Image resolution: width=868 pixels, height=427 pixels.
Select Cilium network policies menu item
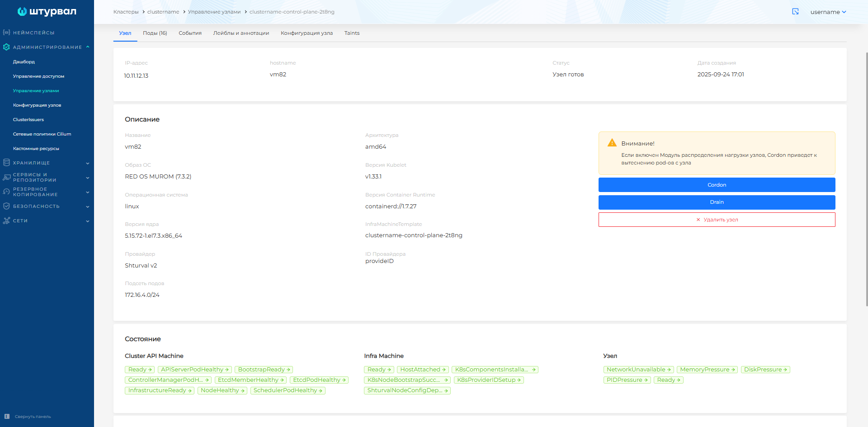(x=42, y=134)
